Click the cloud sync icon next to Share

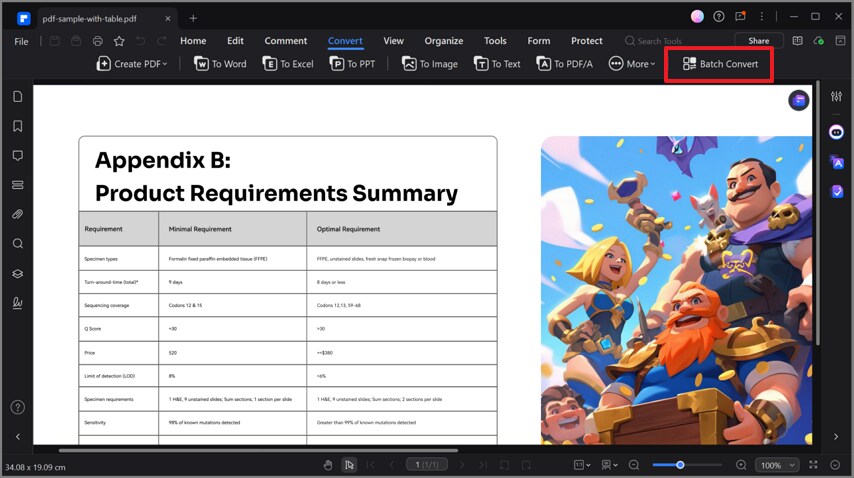(x=818, y=41)
